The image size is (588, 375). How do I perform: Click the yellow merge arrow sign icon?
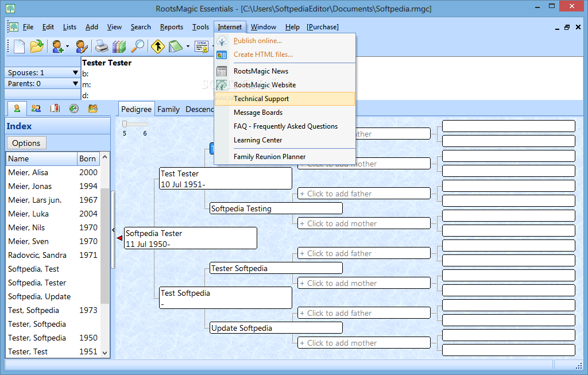(x=158, y=47)
